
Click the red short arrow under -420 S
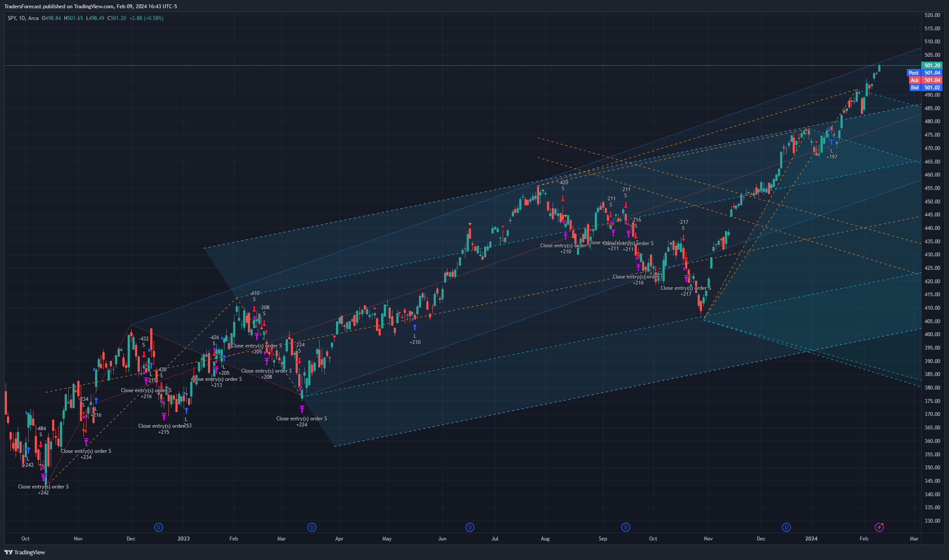[x=563, y=199]
